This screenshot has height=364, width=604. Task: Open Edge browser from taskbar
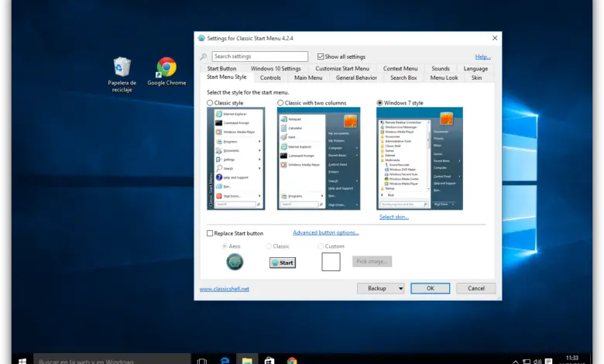click(x=225, y=360)
